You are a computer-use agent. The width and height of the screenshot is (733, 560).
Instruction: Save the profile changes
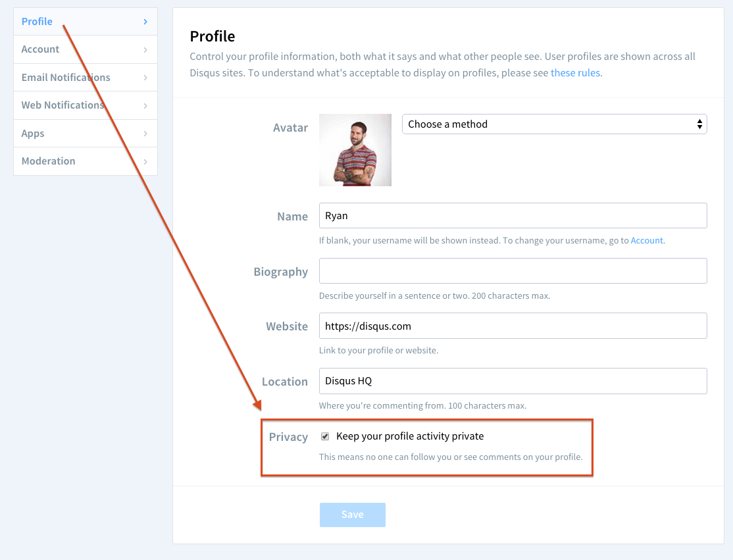pyautogui.click(x=353, y=515)
